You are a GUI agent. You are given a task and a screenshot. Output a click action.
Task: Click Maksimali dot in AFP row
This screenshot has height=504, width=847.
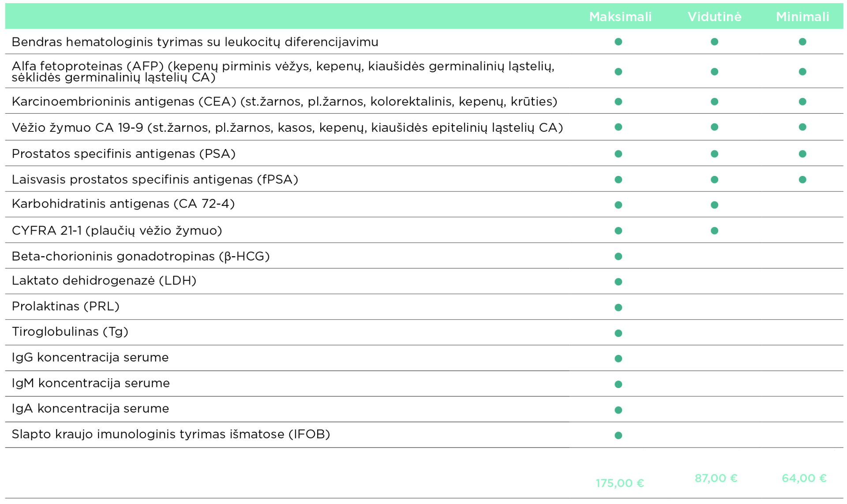point(618,72)
